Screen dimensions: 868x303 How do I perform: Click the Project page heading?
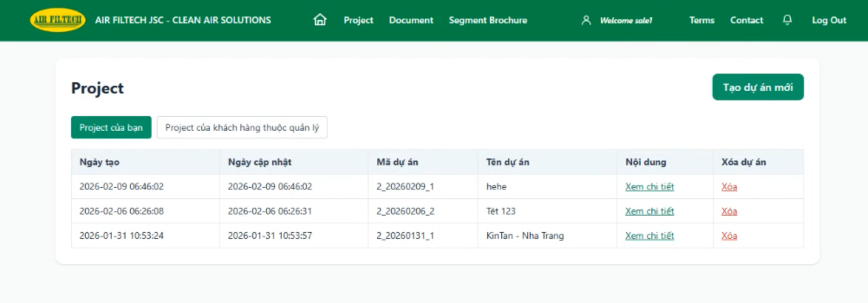pos(97,88)
